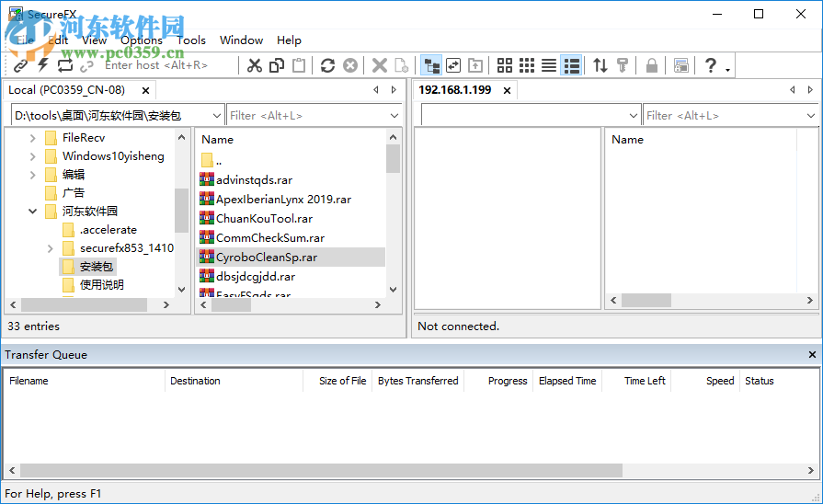
Task: Open the toolbar options overflow arrow
Action: 728,69
